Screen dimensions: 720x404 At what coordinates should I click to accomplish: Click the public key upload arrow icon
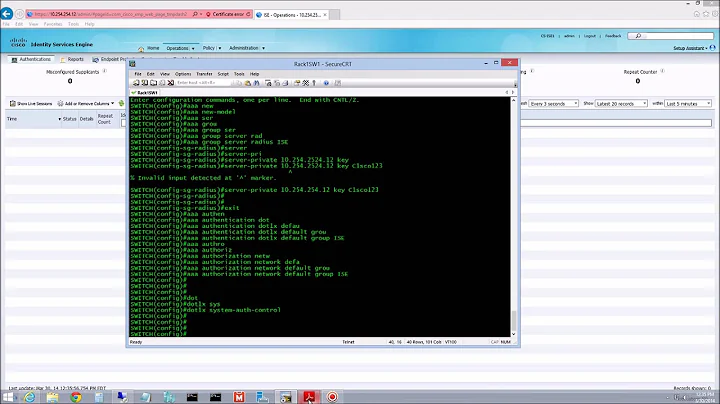point(314,83)
